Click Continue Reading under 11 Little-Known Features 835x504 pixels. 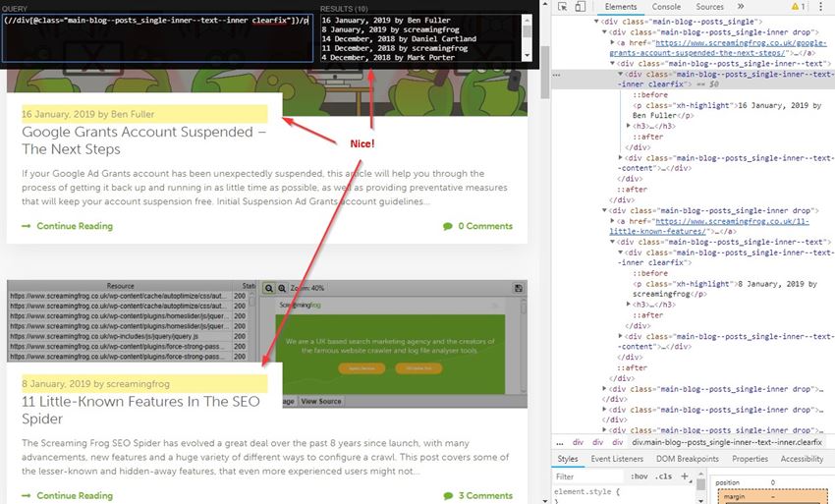[74, 496]
